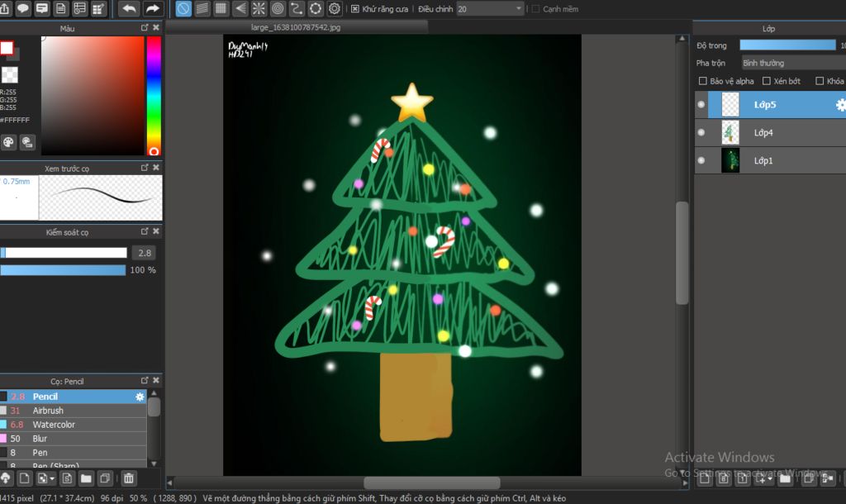Toggle the Canh mềm checkbox
846x504 pixels.
(535, 8)
